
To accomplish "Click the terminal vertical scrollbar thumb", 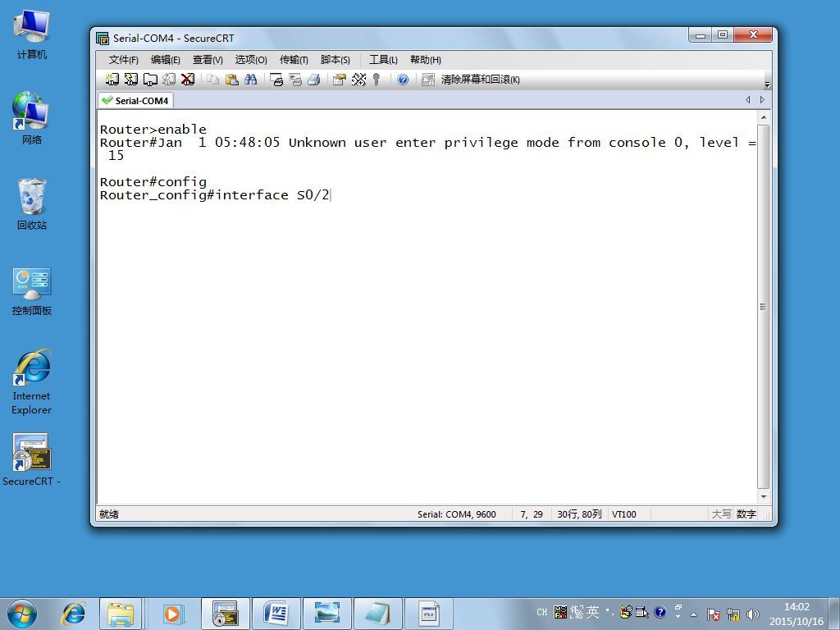I will [x=764, y=307].
